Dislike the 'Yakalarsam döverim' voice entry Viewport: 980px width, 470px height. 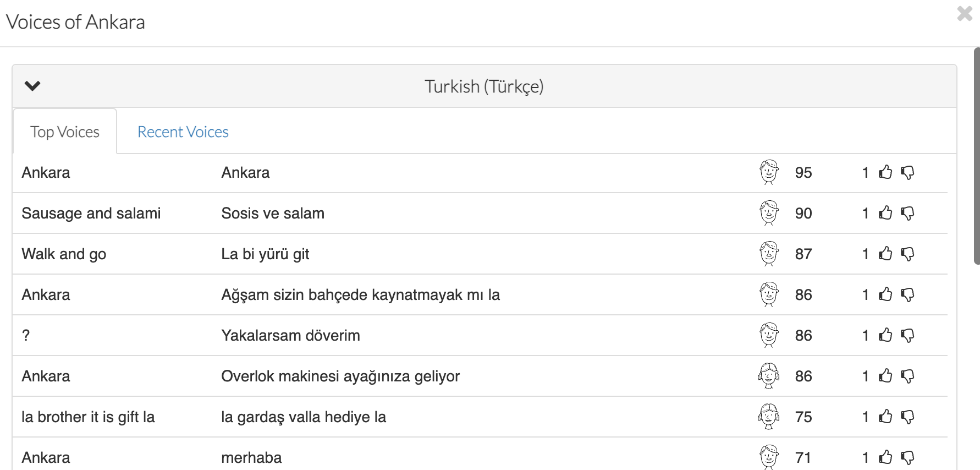(x=907, y=336)
